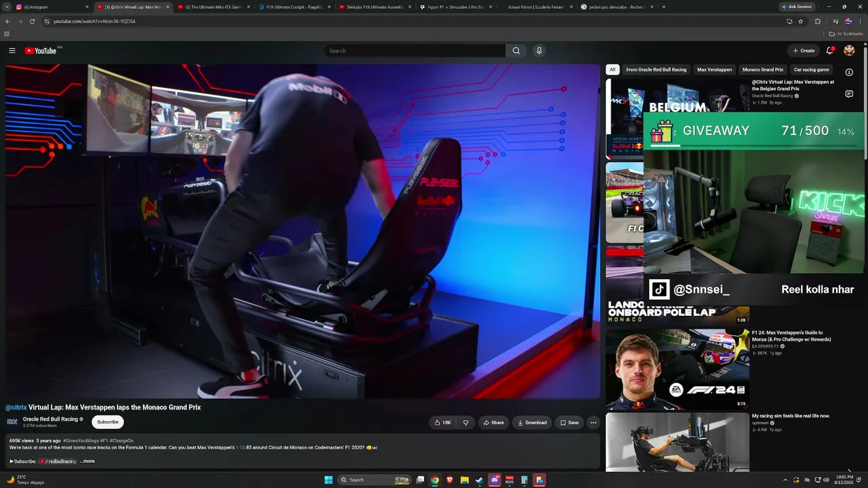Subscribe to Oracle Red Bull Racing

point(108,422)
